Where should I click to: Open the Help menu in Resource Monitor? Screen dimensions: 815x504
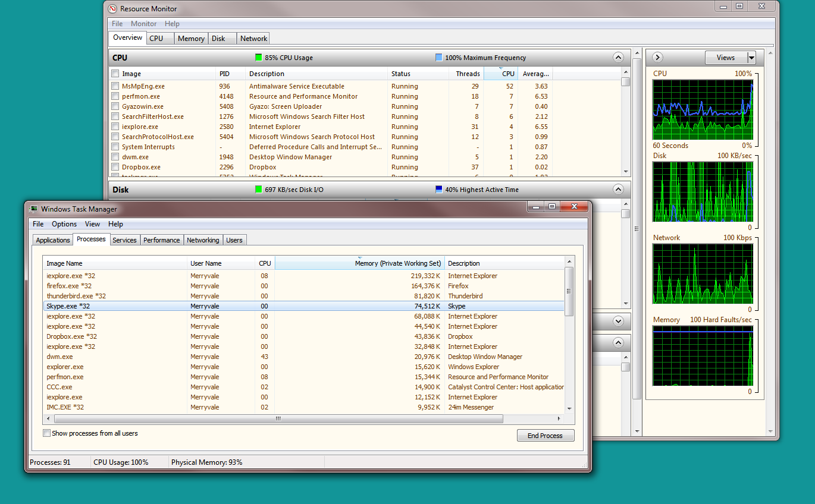click(173, 24)
